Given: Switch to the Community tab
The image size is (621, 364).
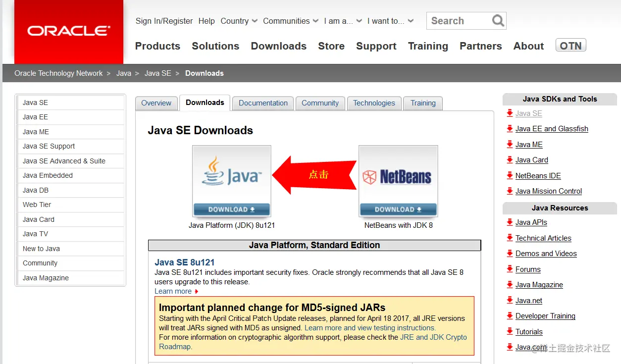Looking at the screenshot, I should [320, 103].
